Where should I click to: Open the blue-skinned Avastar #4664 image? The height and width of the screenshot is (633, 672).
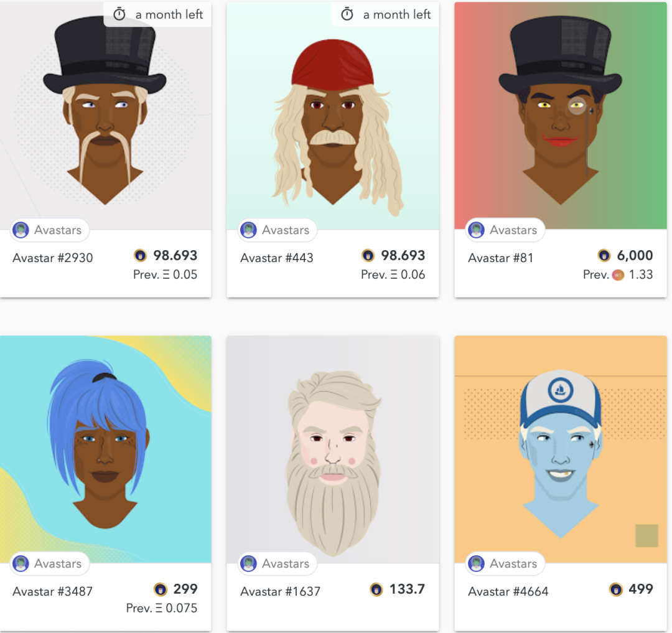click(x=561, y=449)
